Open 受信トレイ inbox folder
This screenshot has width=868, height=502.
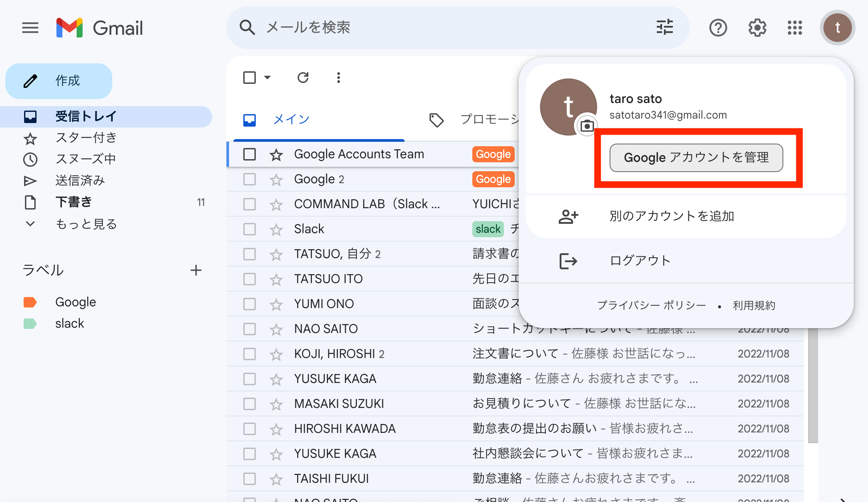[x=106, y=117]
